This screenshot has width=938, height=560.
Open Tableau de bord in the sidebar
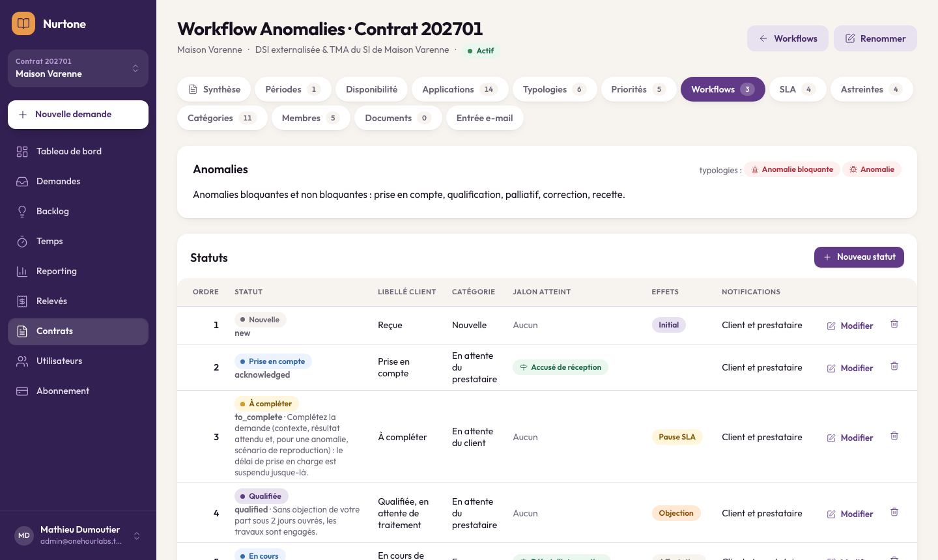pyautogui.click(x=78, y=151)
